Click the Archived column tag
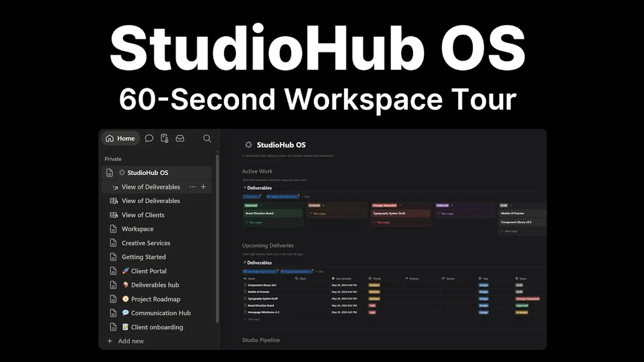Image resolution: width=644 pixels, height=362 pixels. point(314,206)
